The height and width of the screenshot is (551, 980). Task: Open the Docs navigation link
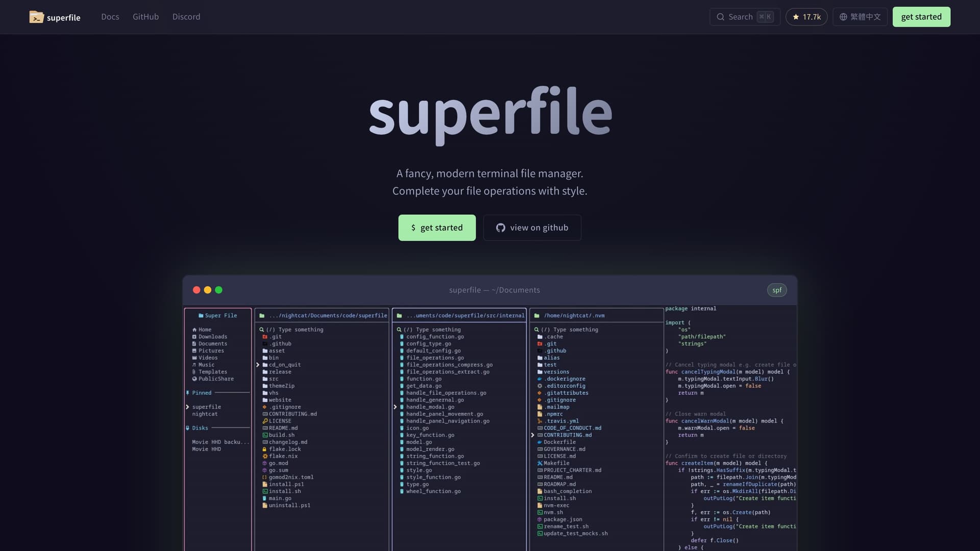(x=110, y=17)
